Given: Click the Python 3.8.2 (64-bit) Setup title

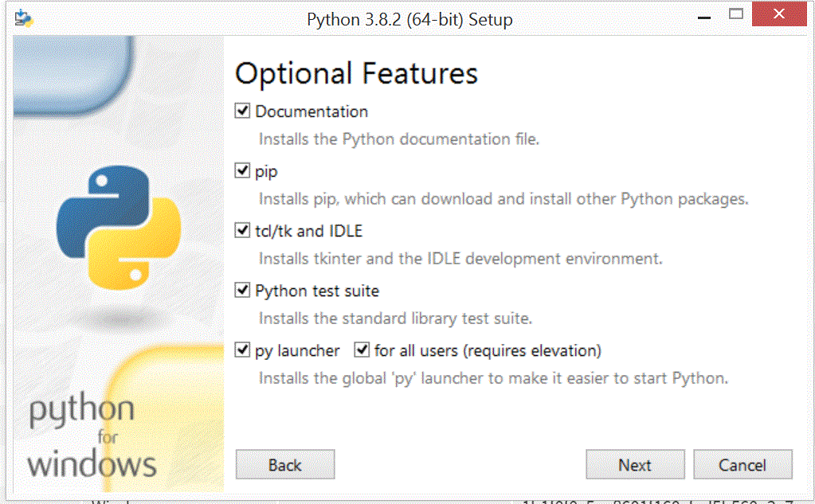Looking at the screenshot, I should click(409, 20).
